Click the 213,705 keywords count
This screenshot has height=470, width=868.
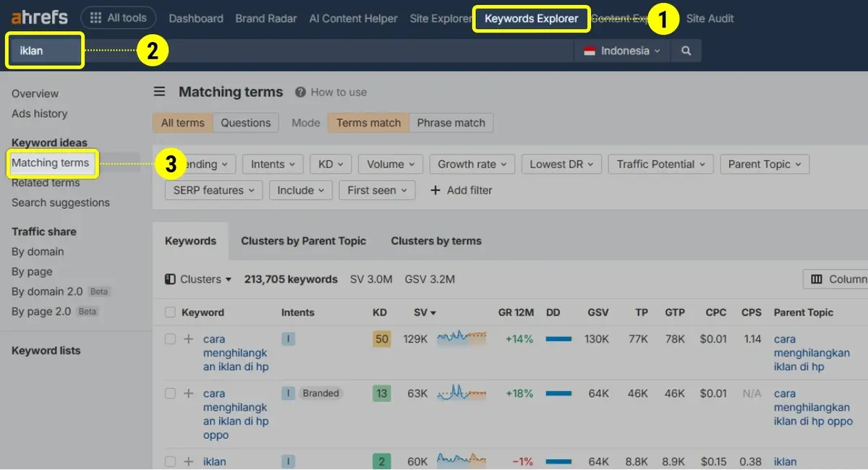click(x=291, y=279)
